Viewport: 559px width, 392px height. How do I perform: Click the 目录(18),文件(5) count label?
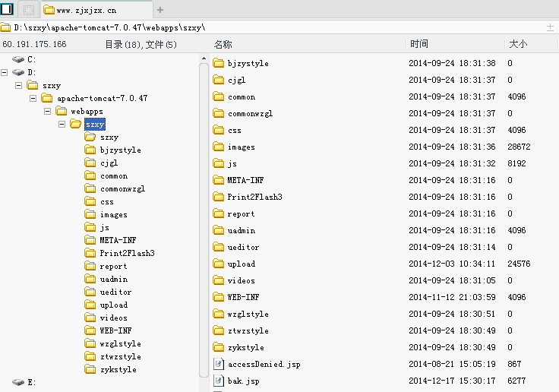(x=141, y=45)
